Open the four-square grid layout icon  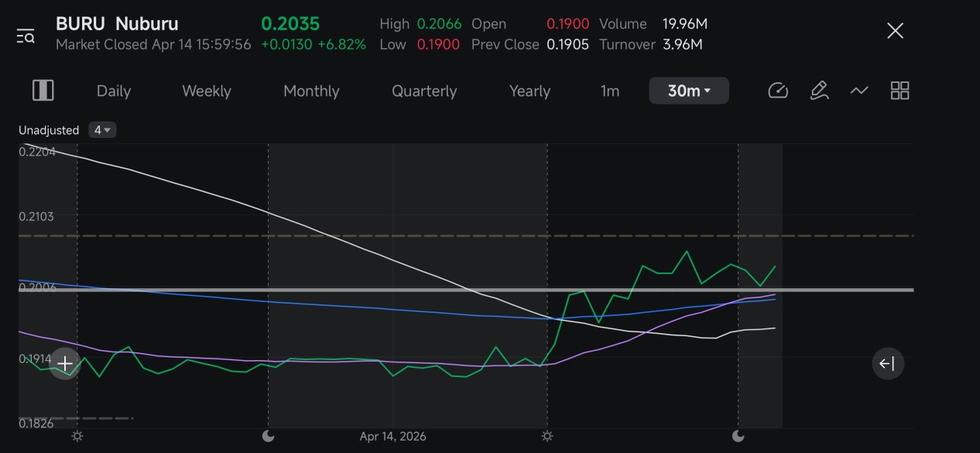tap(899, 91)
